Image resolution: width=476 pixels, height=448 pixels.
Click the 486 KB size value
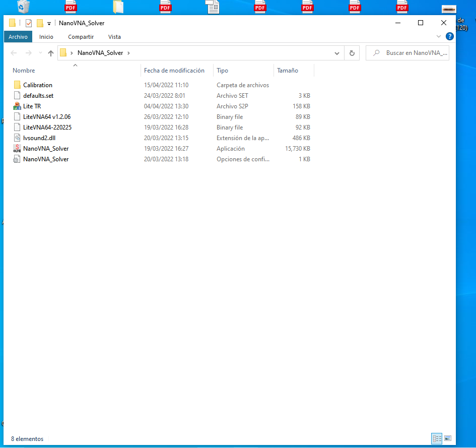click(x=301, y=138)
